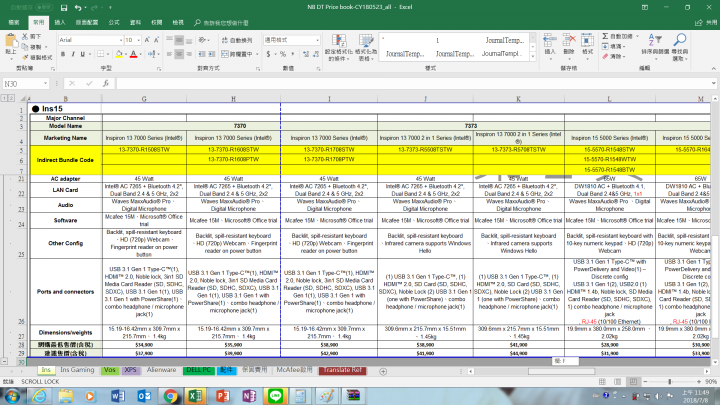Decrease decimal places
Image resolution: width=720 pixels, height=405 pixels.
(316, 54)
